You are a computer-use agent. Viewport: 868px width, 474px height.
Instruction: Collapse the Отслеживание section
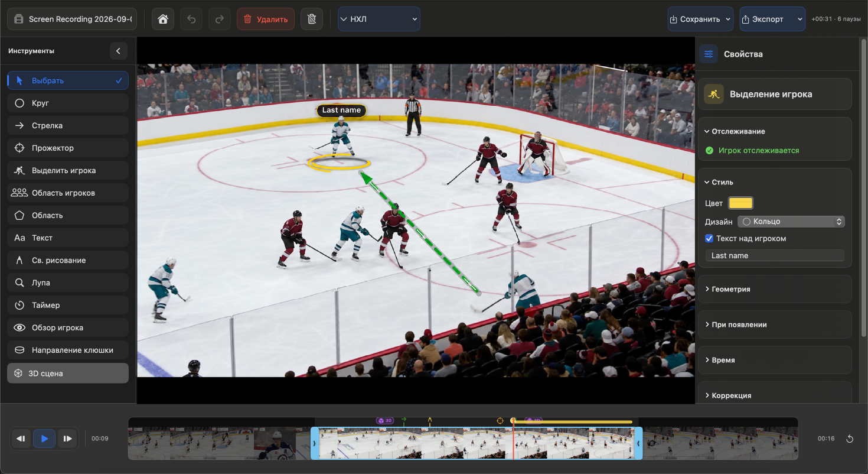[x=735, y=131]
